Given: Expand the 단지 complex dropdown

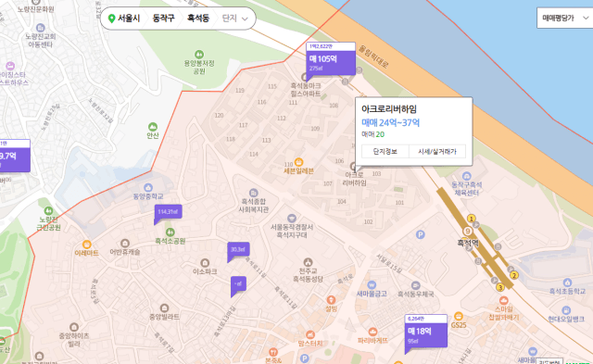Looking at the screenshot, I should click(x=234, y=19).
